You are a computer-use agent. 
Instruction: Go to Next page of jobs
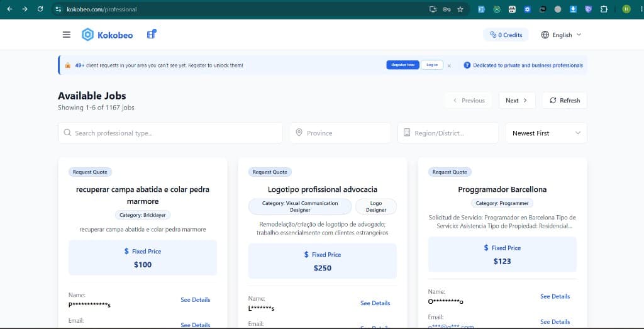pyautogui.click(x=517, y=101)
